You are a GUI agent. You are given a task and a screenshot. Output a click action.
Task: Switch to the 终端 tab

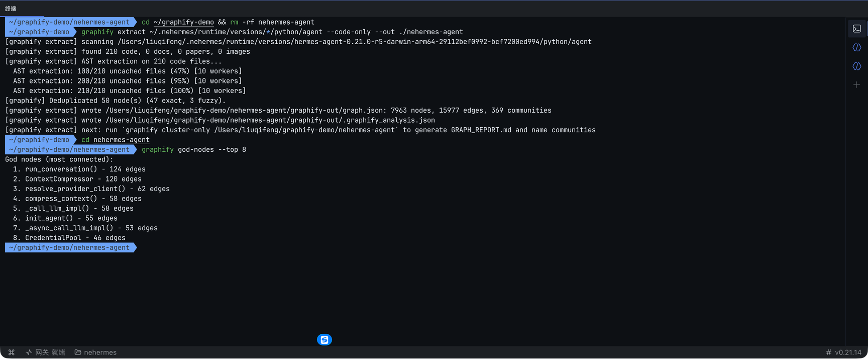point(11,9)
